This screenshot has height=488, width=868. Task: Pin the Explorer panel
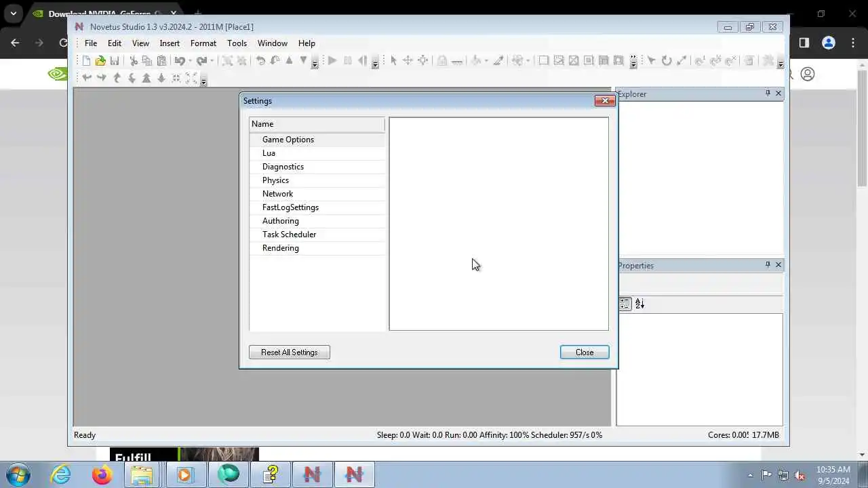coord(768,94)
